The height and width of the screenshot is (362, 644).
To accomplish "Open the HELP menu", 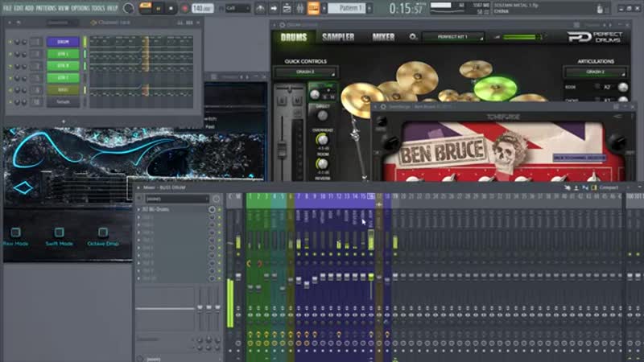I will (x=112, y=8).
